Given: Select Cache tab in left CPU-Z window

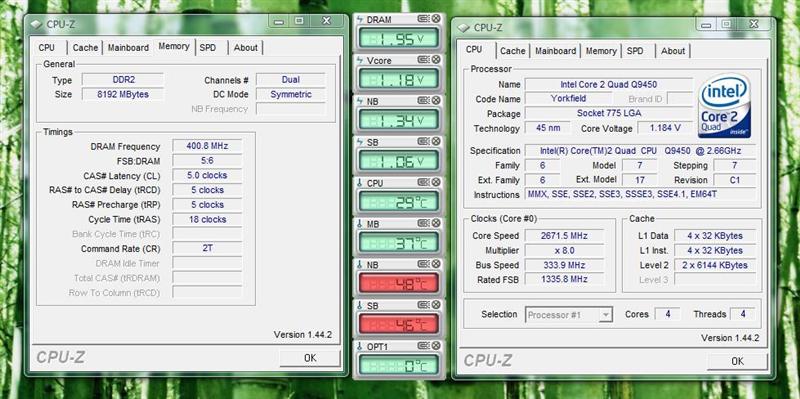Looking at the screenshot, I should point(85,47).
